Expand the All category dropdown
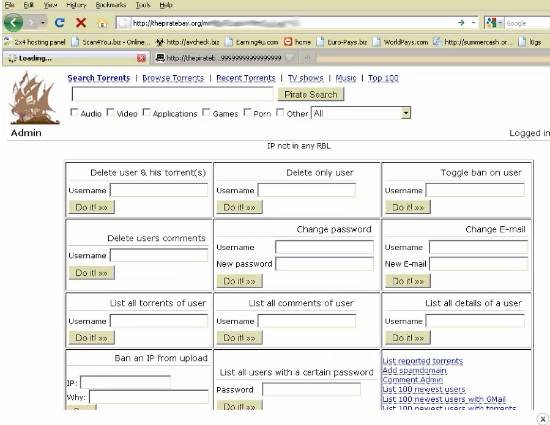The height and width of the screenshot is (425, 550). [x=361, y=113]
